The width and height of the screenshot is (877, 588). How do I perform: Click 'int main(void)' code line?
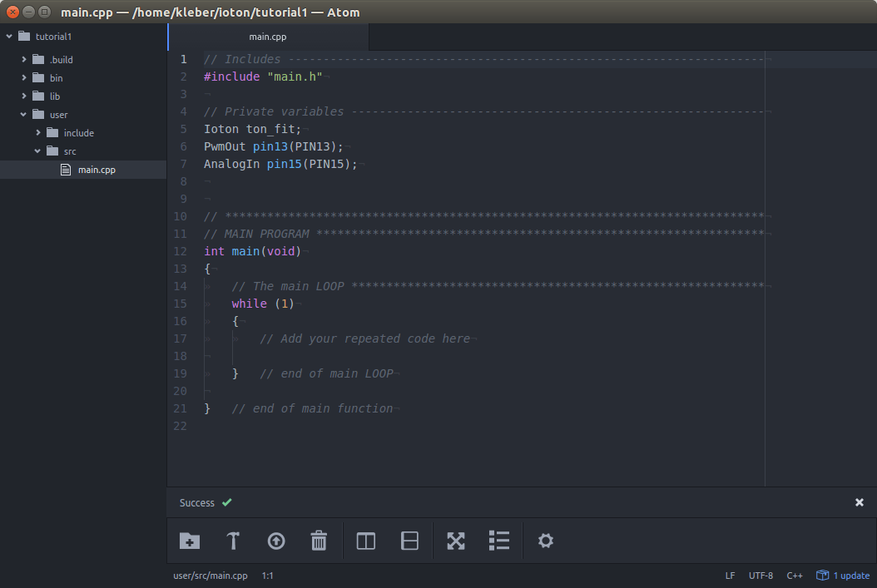pyautogui.click(x=252, y=251)
